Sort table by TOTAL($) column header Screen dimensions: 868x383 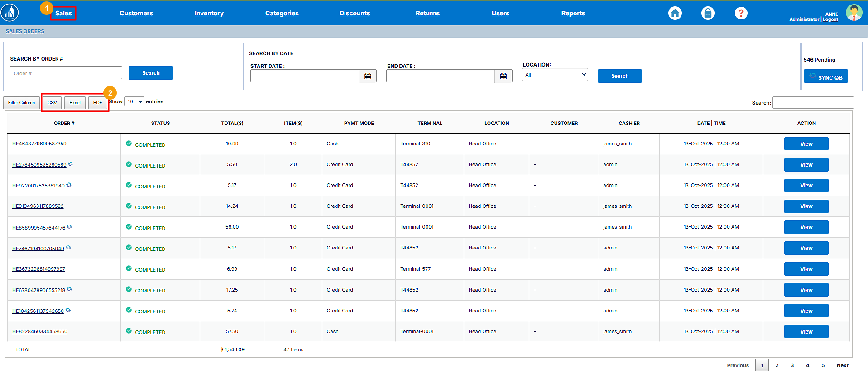pyautogui.click(x=232, y=123)
